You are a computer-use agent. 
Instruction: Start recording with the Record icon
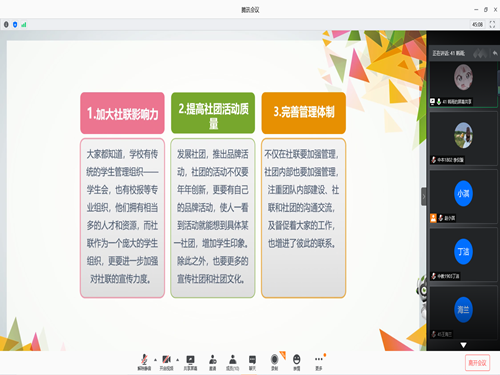(275, 362)
